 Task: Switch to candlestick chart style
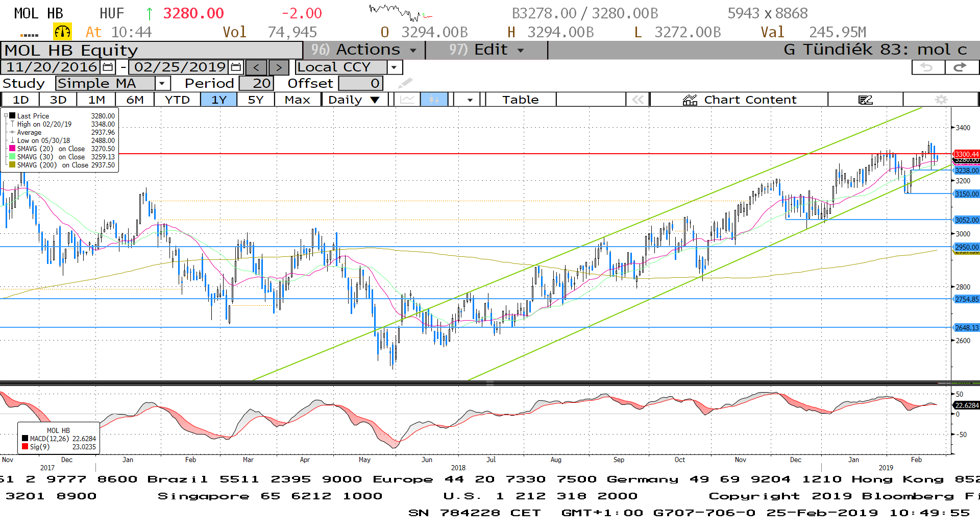pyautogui.click(x=434, y=100)
